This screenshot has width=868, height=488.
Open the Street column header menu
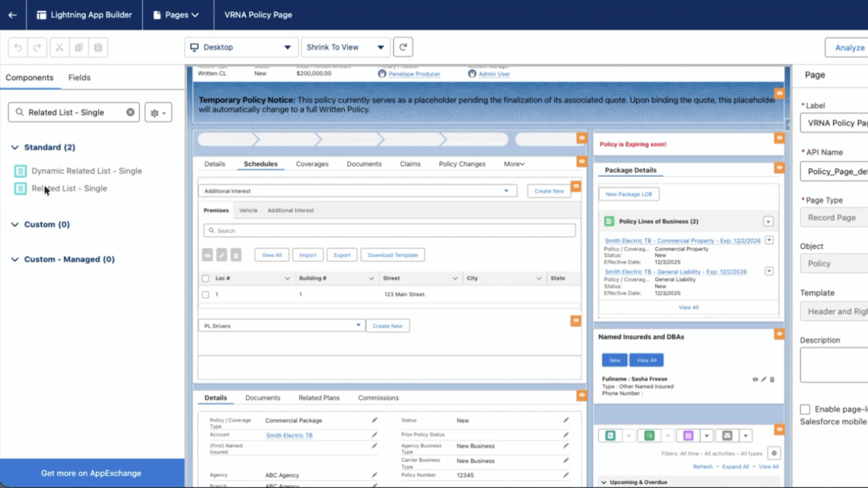tap(455, 278)
